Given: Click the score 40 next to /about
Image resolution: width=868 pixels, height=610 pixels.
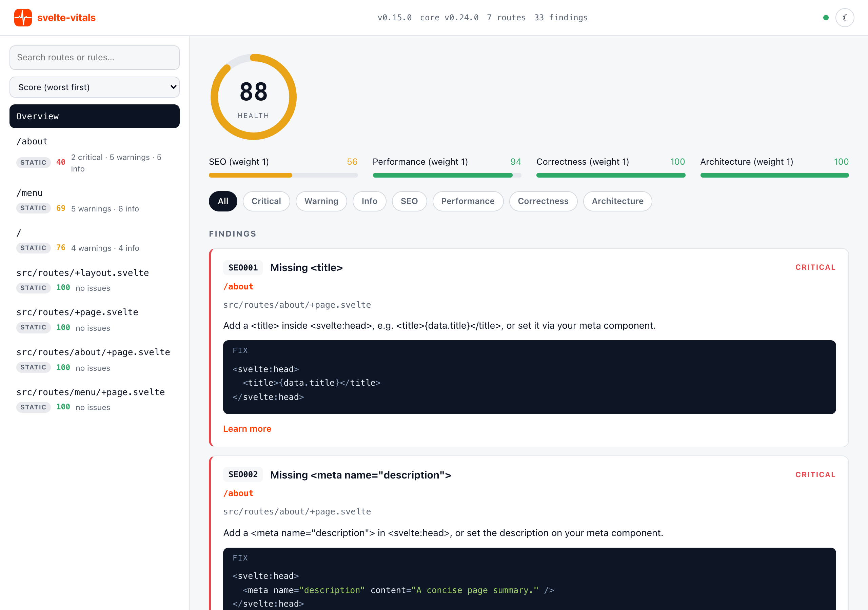Looking at the screenshot, I should click(60, 163).
